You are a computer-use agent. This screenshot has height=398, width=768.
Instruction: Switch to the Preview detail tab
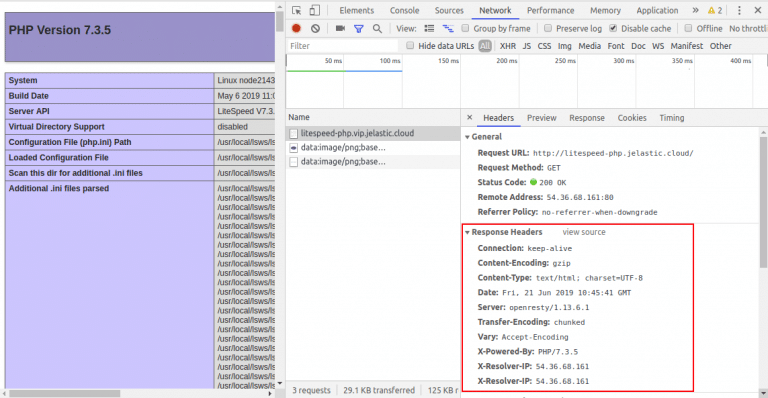pyautogui.click(x=542, y=118)
